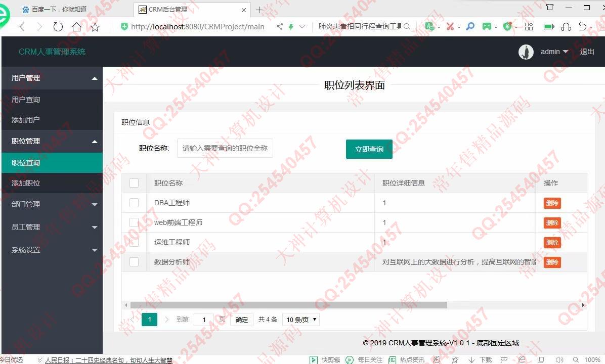Click the blue magnifier find icon
Viewport: 605px width, 364px height.
click(470, 26)
